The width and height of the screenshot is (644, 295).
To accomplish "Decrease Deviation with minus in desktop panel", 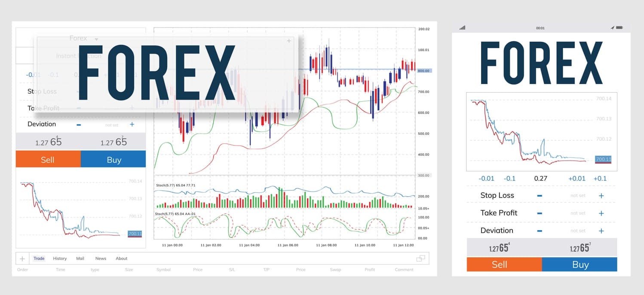I will (79, 125).
